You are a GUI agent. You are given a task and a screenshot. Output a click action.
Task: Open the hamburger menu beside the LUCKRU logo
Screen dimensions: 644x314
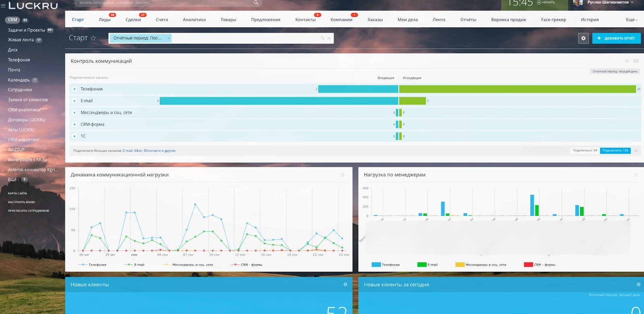[x=3, y=6]
